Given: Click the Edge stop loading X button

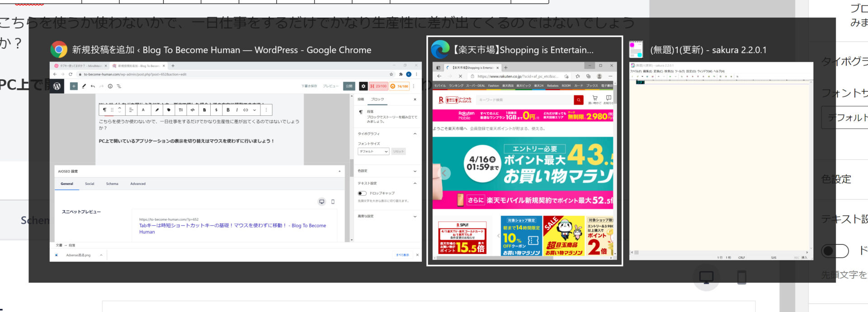Looking at the screenshot, I should [x=460, y=76].
